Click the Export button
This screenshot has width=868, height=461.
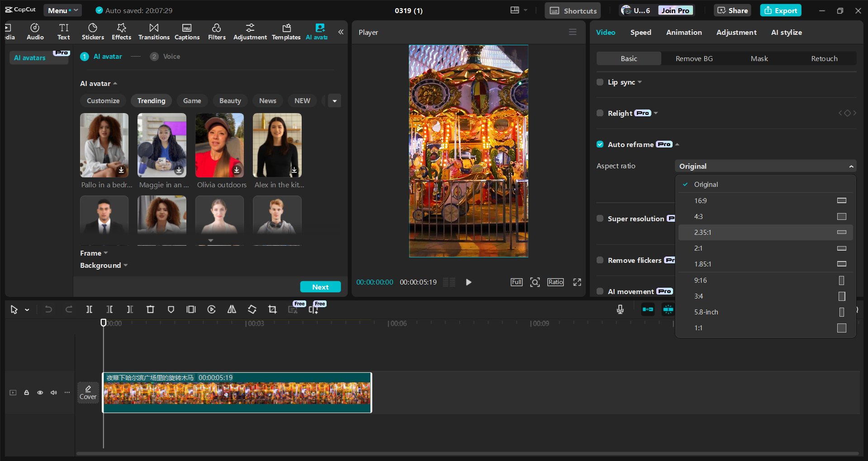780,10
